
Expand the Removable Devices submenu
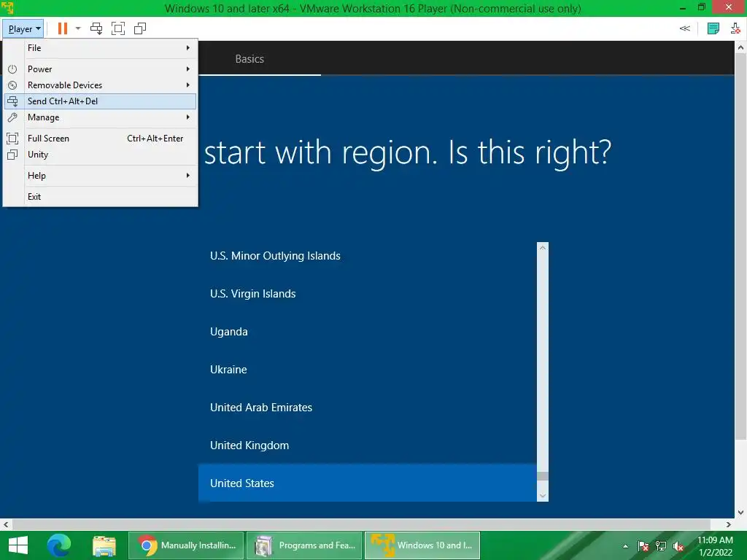101,85
